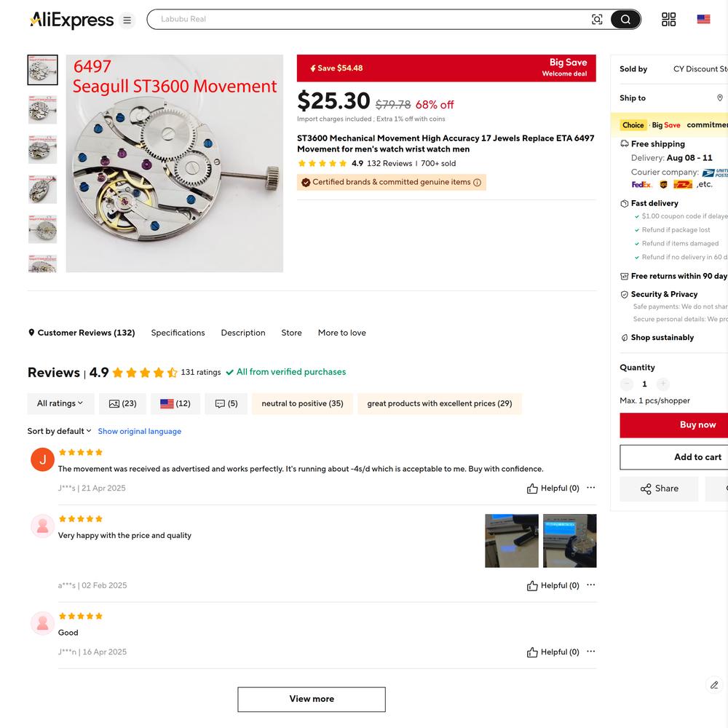This screenshot has height=728, width=728.
Task: Filter reviews with photos (23)
Action: click(122, 403)
